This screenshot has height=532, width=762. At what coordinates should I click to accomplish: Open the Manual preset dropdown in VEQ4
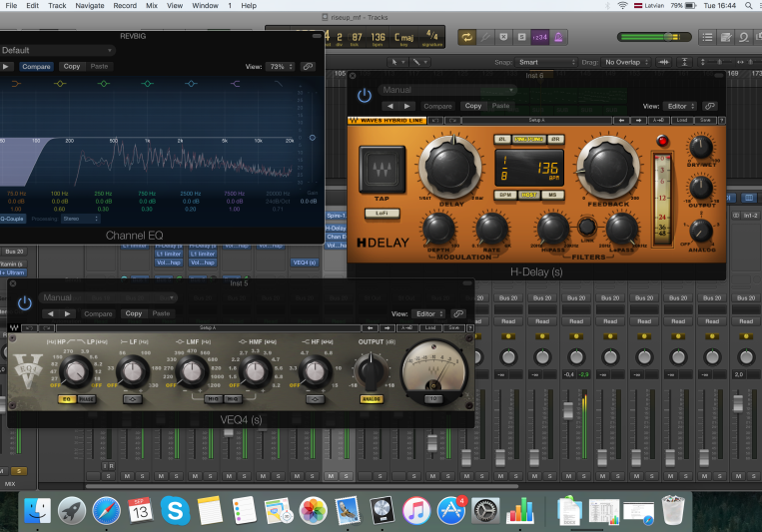[109, 297]
